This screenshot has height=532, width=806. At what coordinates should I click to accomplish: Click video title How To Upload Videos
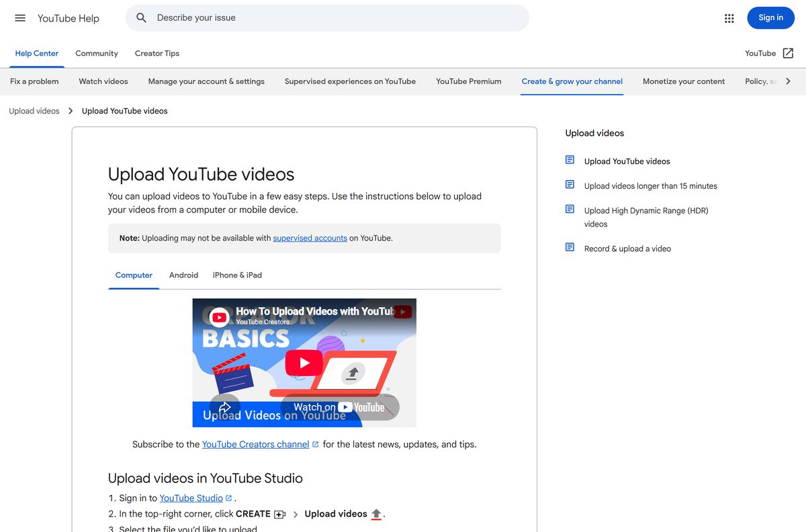coord(314,311)
